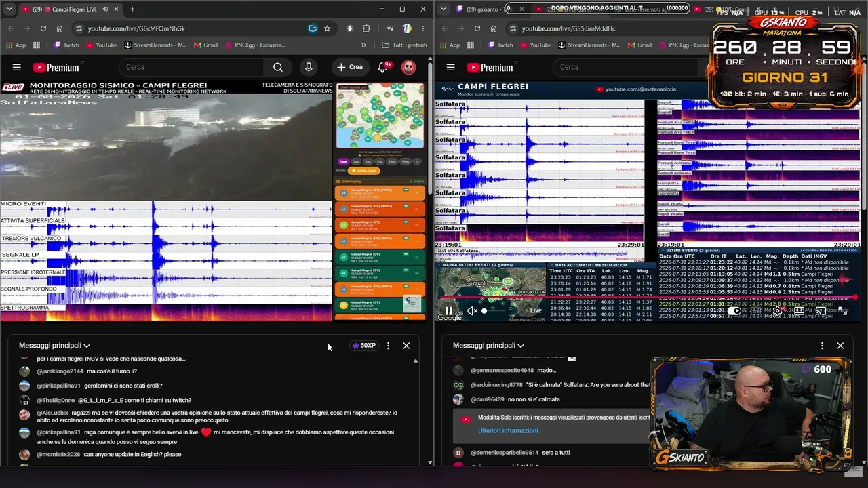868x488 pixels.
Task: Open YouTube guide menu in right window
Action: coord(450,67)
